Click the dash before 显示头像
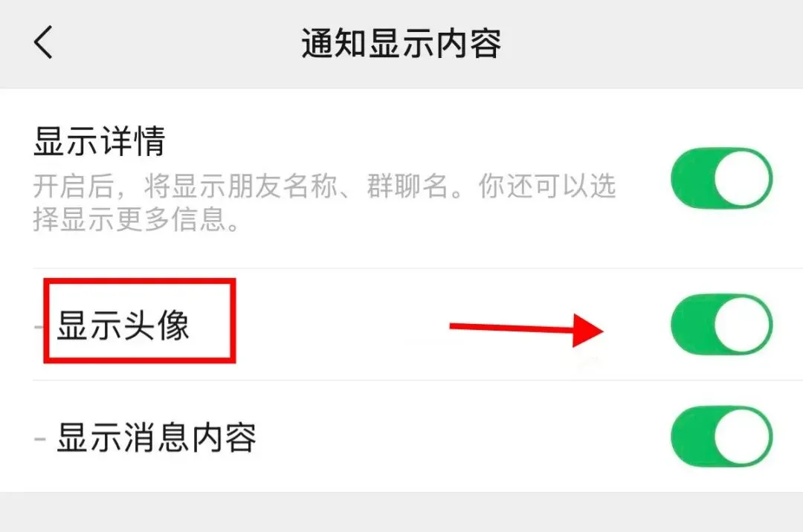This screenshot has height=532, width=803. tap(39, 326)
